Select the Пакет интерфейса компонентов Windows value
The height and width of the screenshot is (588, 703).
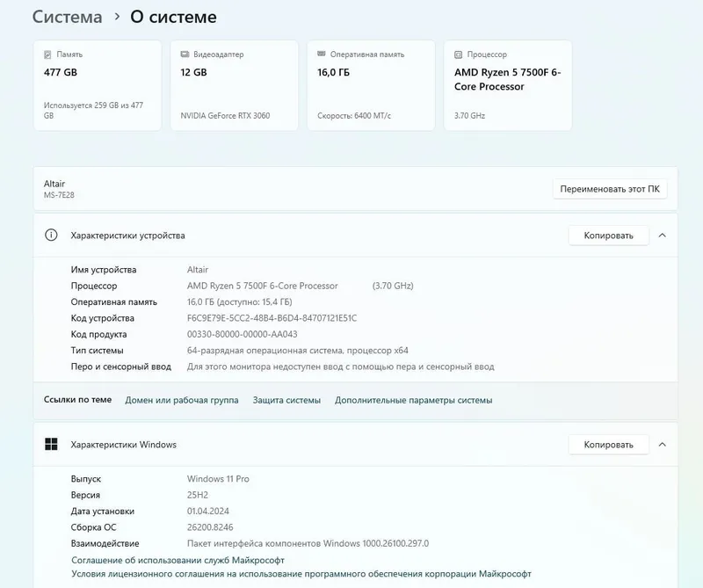tap(308, 543)
